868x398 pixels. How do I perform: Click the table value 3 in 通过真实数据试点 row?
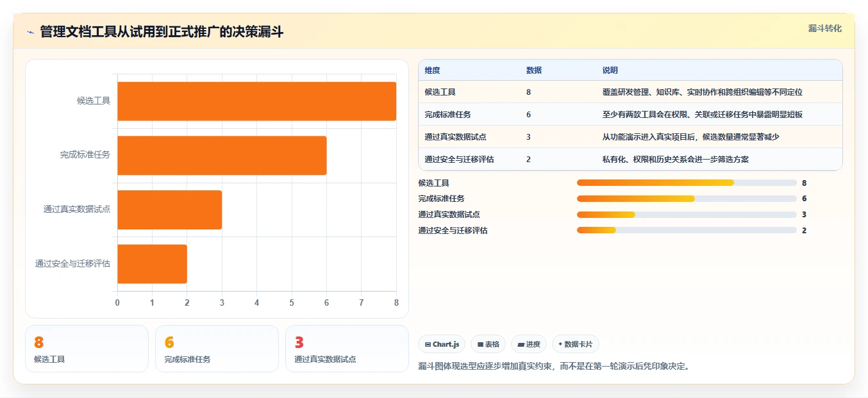[x=528, y=137]
